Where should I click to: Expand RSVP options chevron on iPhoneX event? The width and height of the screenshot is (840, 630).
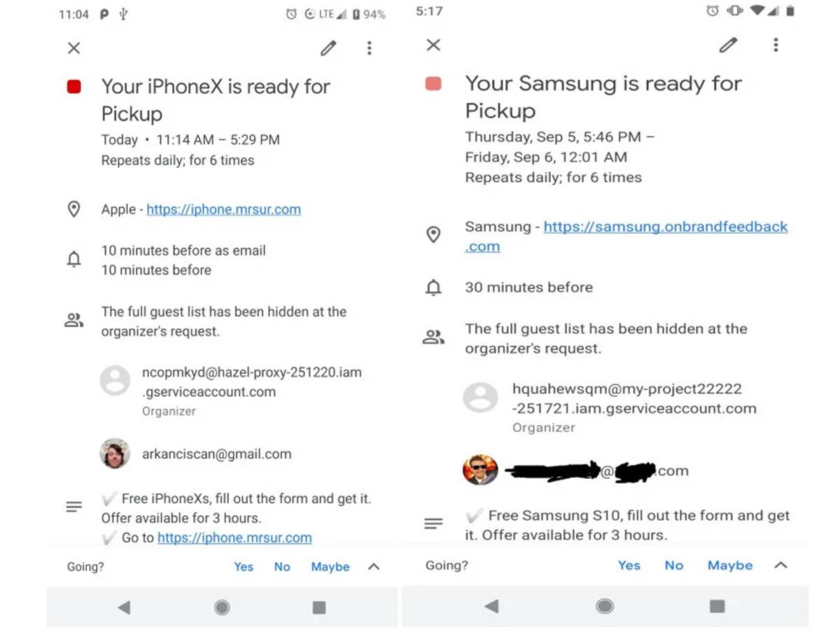click(374, 566)
